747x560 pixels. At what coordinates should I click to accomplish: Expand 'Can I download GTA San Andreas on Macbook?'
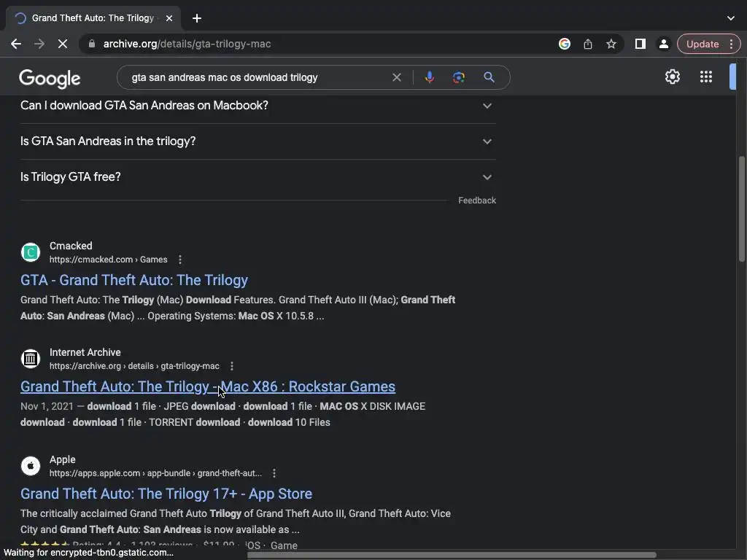258,106
